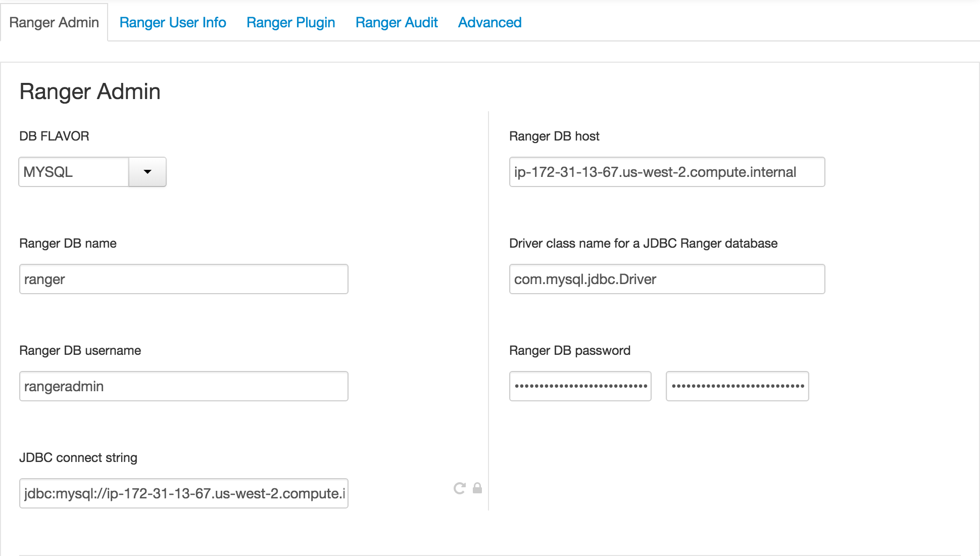Click the Ranger Admin section heading

point(90,91)
